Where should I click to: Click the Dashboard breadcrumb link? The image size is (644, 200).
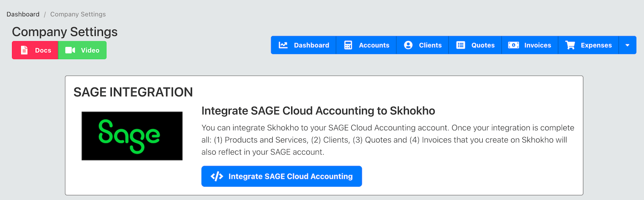(23, 14)
